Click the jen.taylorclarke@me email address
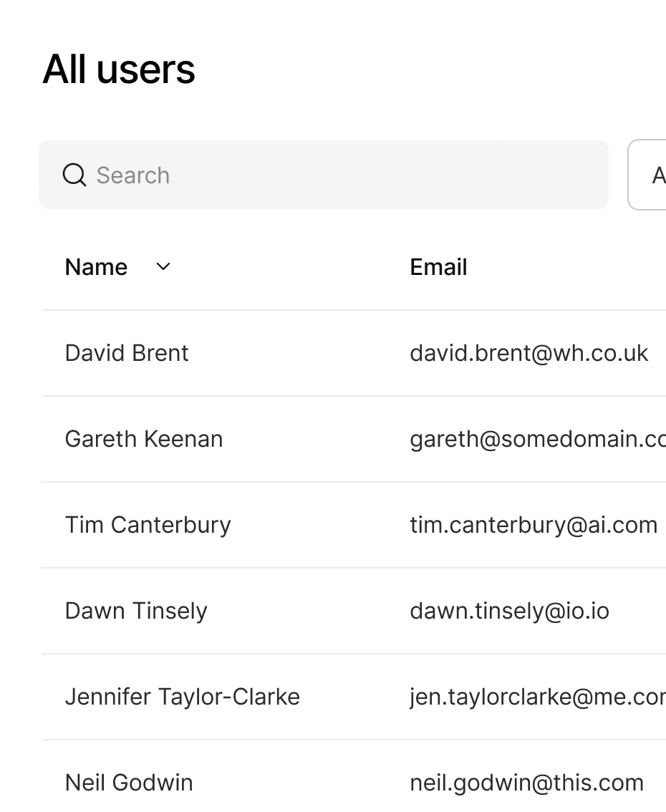 click(537, 697)
